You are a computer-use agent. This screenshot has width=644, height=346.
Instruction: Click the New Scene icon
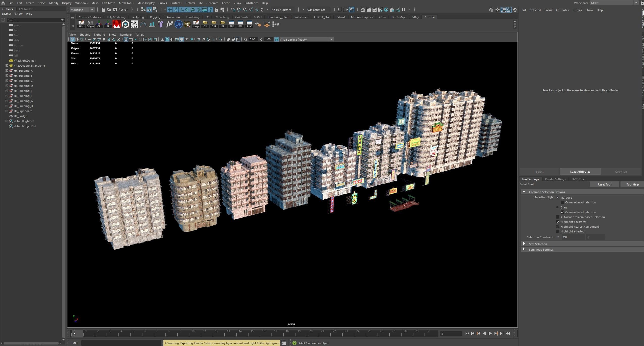103,10
